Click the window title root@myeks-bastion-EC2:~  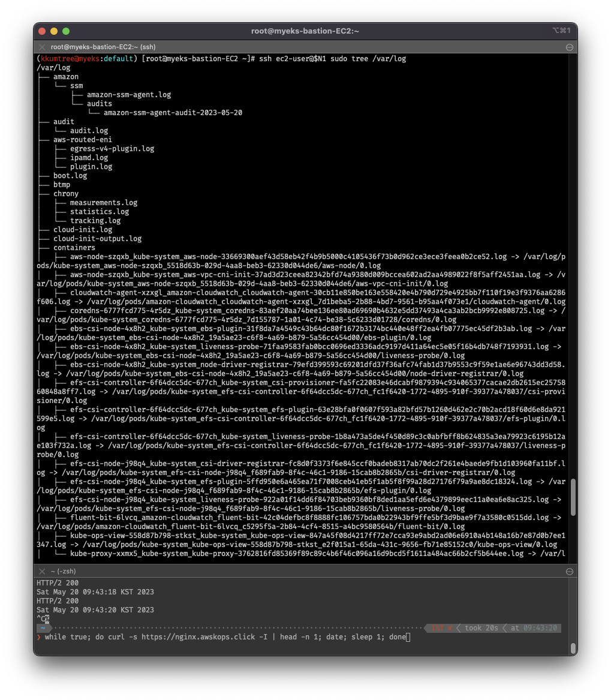tap(305, 31)
